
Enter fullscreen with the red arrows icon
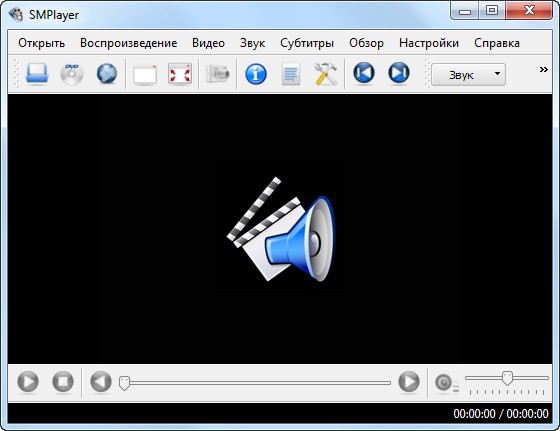pyautogui.click(x=180, y=74)
